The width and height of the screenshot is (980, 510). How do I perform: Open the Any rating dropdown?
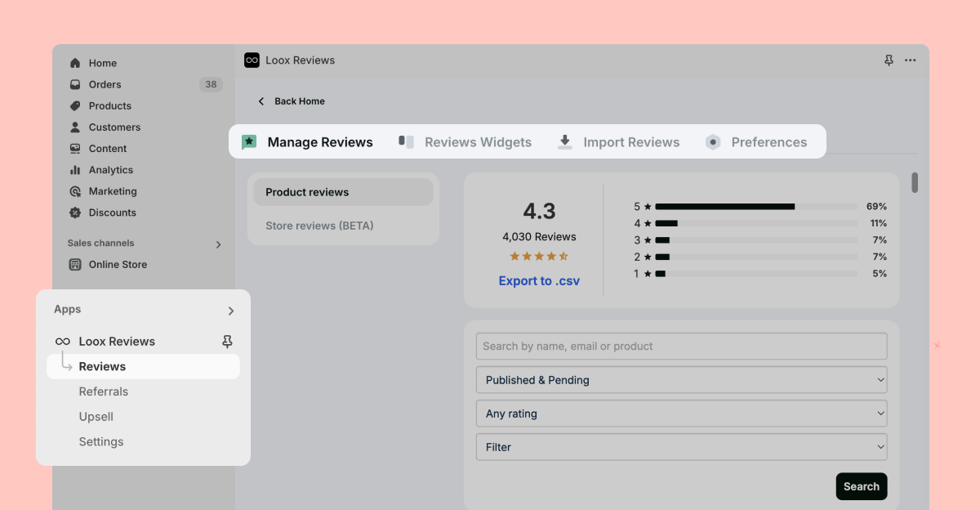pyautogui.click(x=681, y=414)
